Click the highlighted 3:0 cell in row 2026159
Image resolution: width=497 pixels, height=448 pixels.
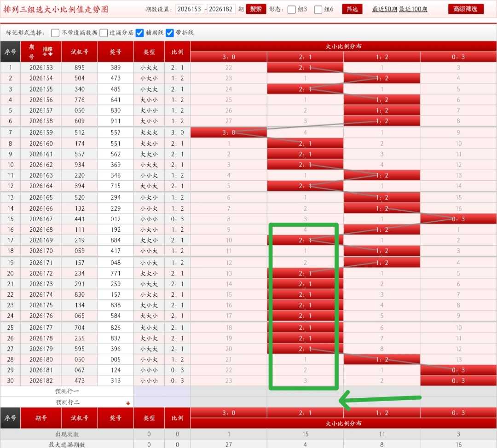pyautogui.click(x=229, y=132)
